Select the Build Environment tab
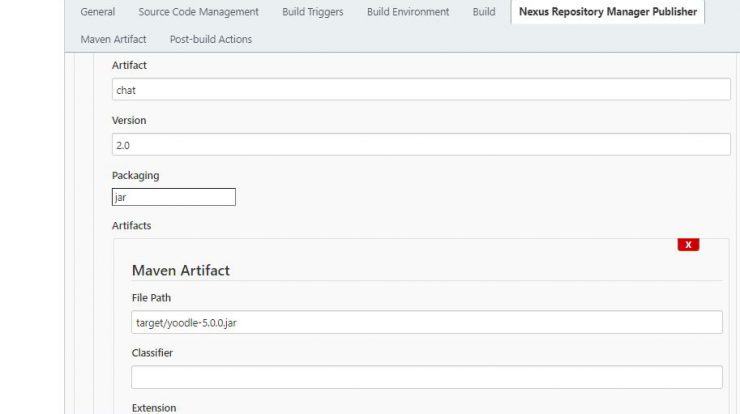This screenshot has width=740, height=414. click(x=408, y=12)
